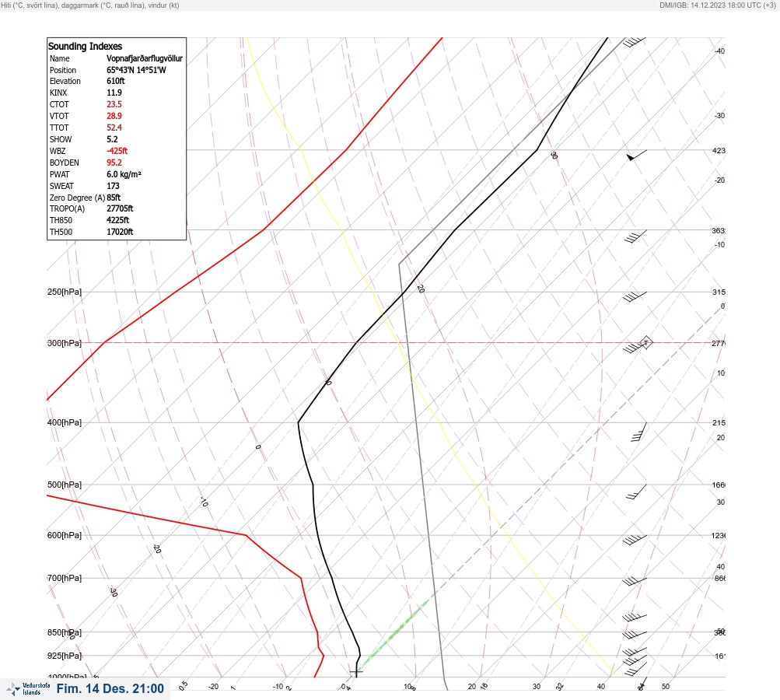Click the CTOT value 23.5

(x=114, y=104)
